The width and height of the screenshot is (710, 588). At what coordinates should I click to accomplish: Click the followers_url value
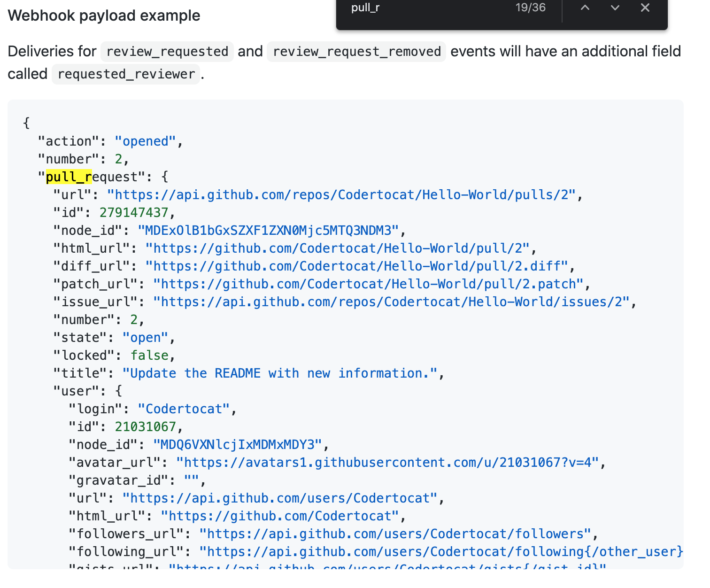[395, 534]
